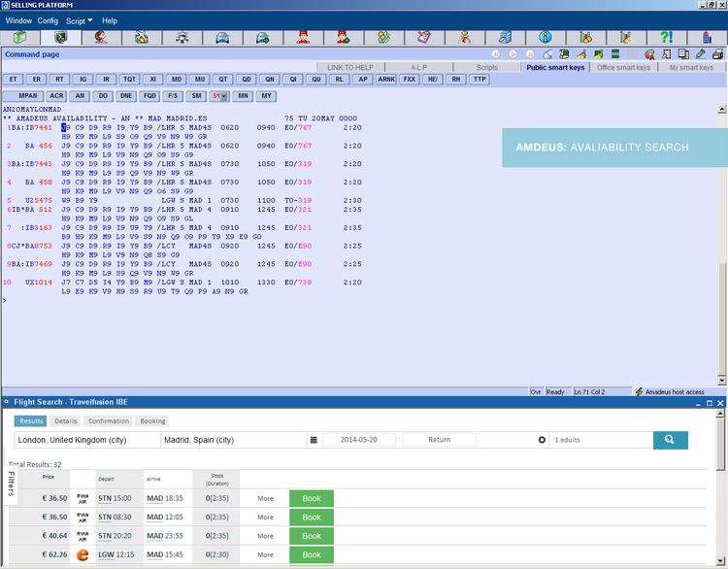Open the Config menu
The image size is (728, 569).
pyautogui.click(x=48, y=21)
